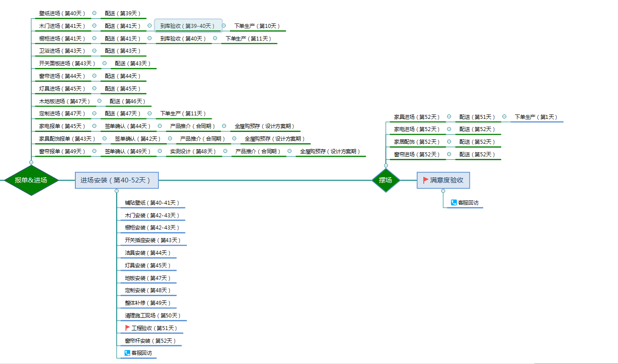
Task: Collapse the branches above 摆场 diamond
Action: pyautogui.click(x=385, y=165)
